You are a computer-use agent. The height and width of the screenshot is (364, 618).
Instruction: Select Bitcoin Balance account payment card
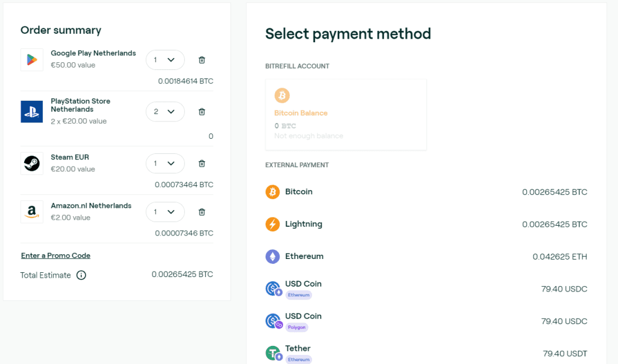(346, 114)
